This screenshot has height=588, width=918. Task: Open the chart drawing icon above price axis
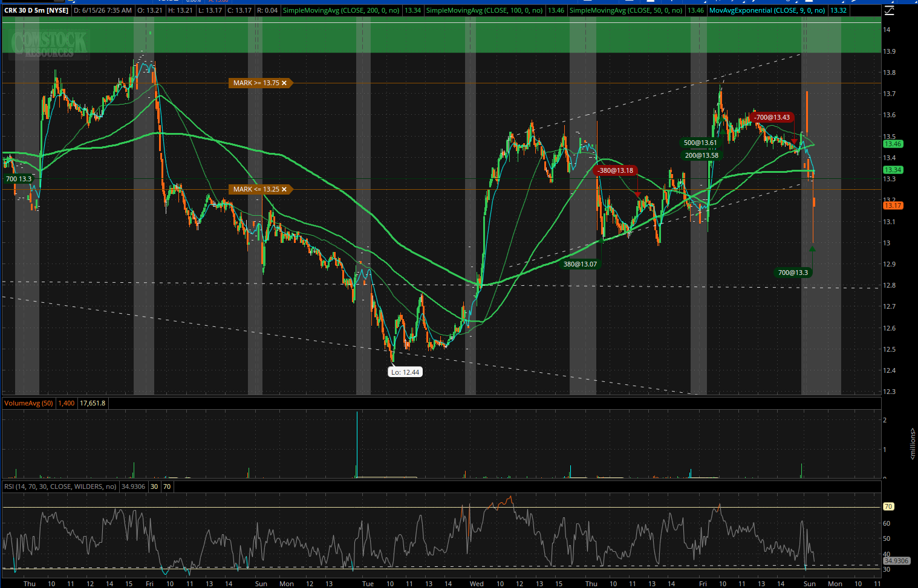coord(888,10)
